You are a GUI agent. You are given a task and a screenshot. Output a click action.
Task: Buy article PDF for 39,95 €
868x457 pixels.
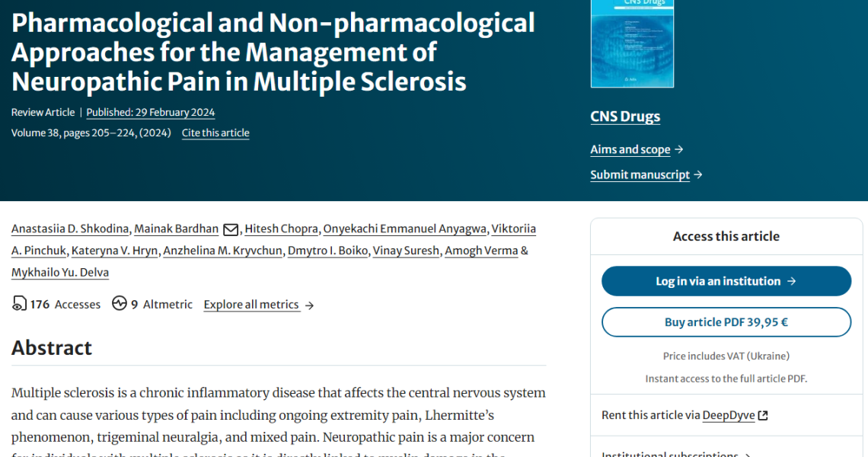[x=726, y=322]
